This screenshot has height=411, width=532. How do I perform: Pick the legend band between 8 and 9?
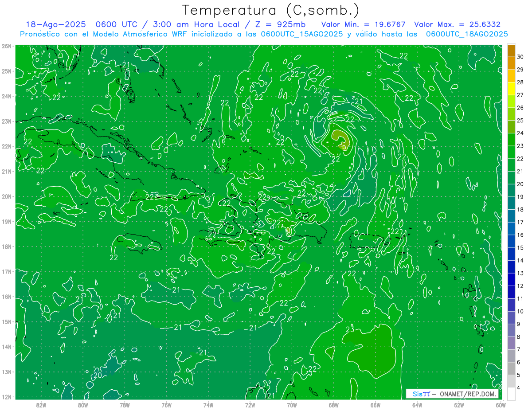pos(511,330)
